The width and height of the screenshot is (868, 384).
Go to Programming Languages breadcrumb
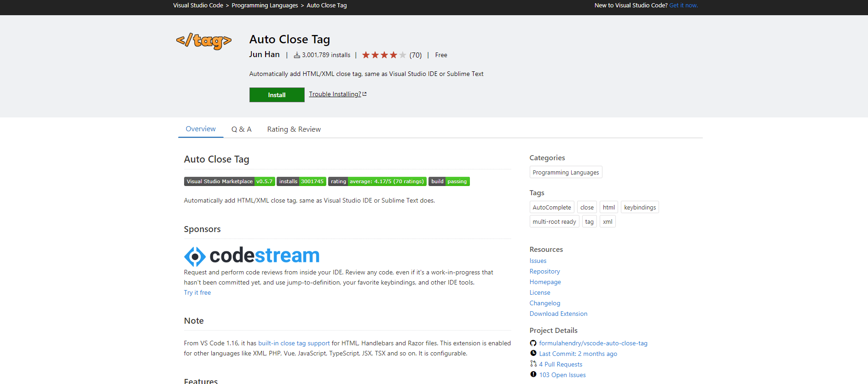(x=265, y=6)
